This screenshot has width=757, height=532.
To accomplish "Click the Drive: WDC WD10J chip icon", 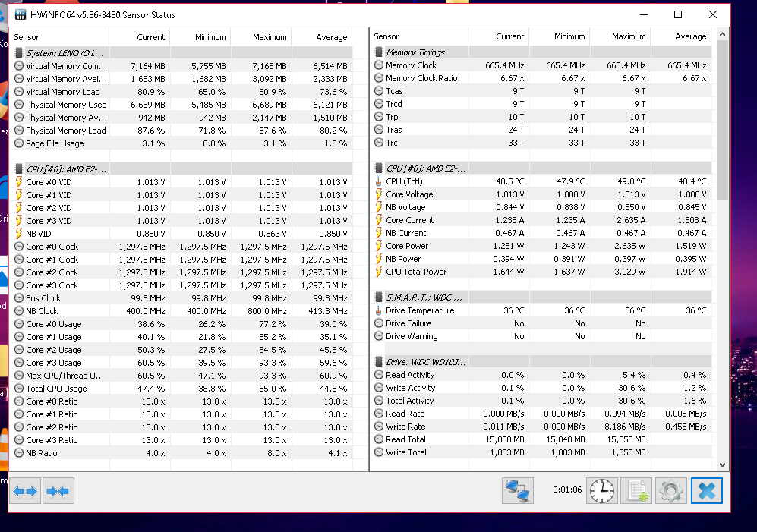I will pyautogui.click(x=378, y=361).
